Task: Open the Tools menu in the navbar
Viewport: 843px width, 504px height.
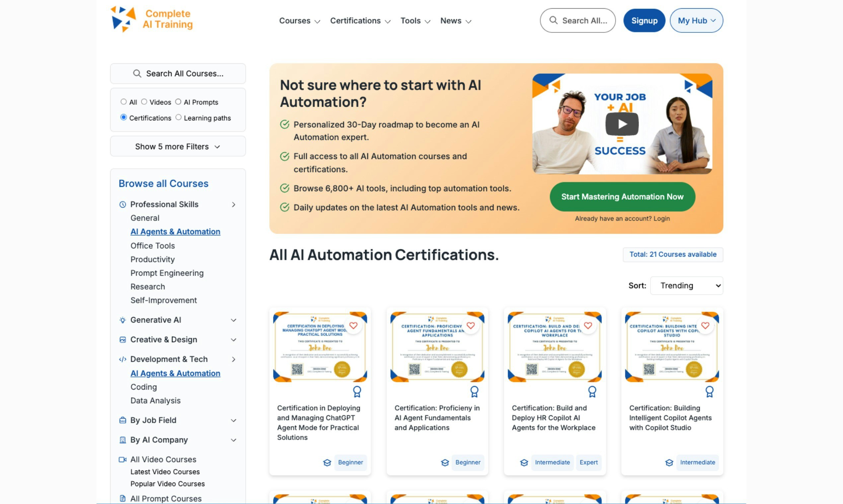Action: coord(415,21)
